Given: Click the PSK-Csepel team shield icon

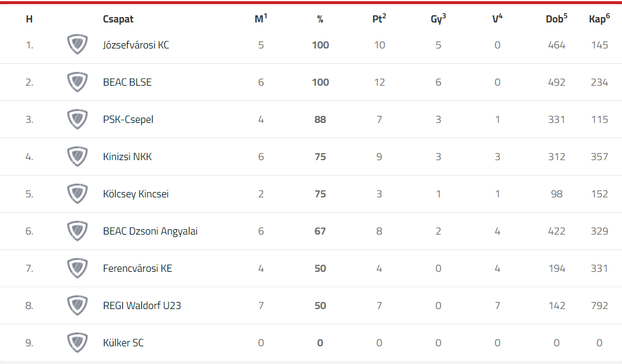Looking at the screenshot, I should 77,119.
